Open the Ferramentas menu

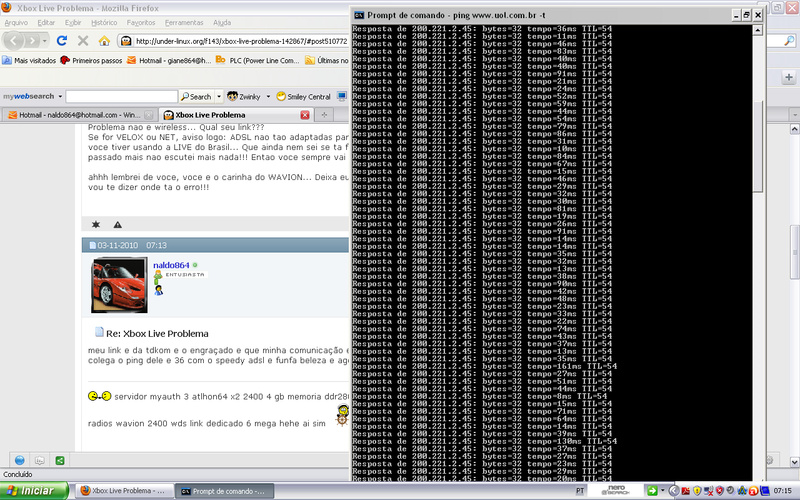184,22
